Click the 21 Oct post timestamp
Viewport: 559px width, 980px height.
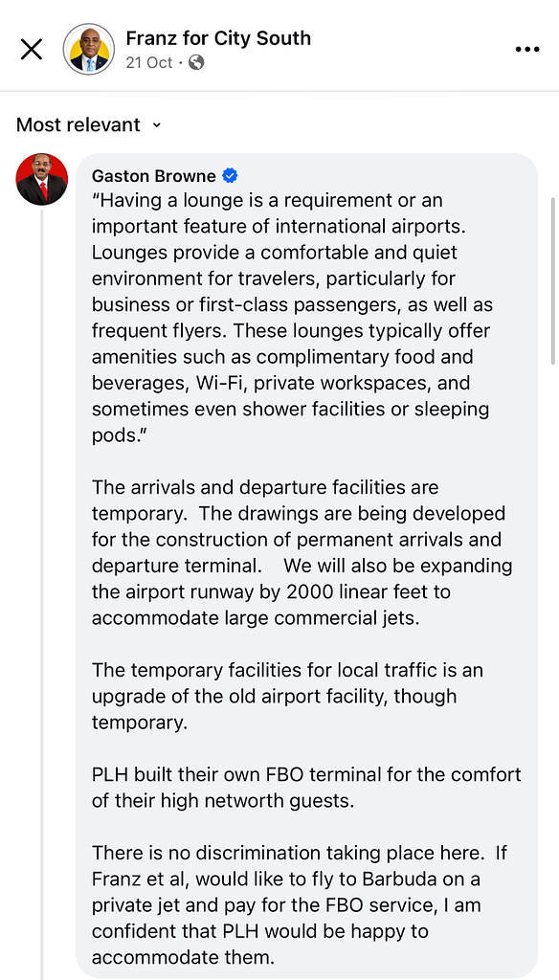(x=148, y=62)
